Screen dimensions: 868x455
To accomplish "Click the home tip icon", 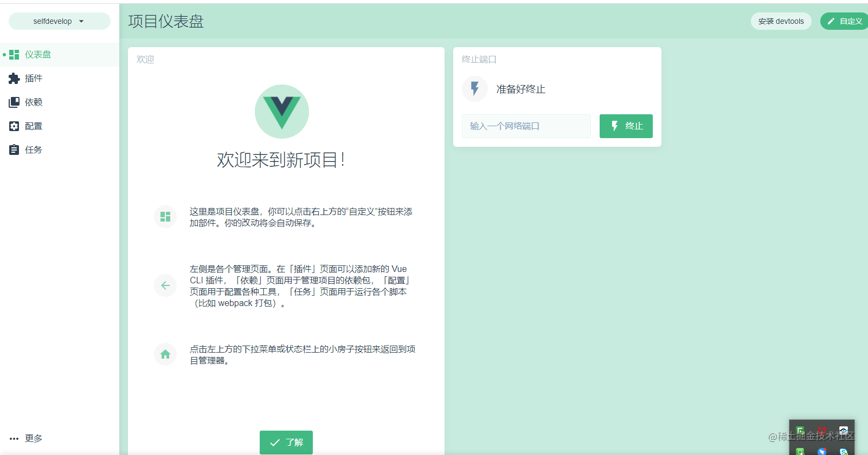I will [165, 354].
